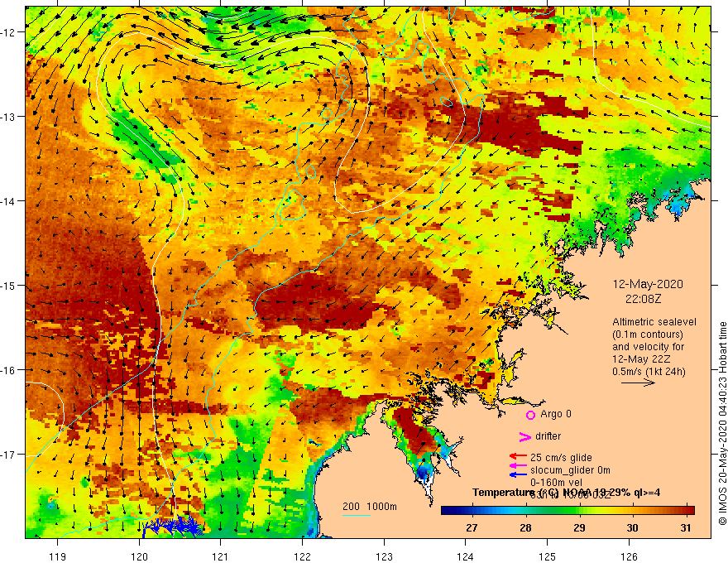The image size is (728, 563).
Task: Click the 'drifter' legend label
Action: (x=548, y=436)
